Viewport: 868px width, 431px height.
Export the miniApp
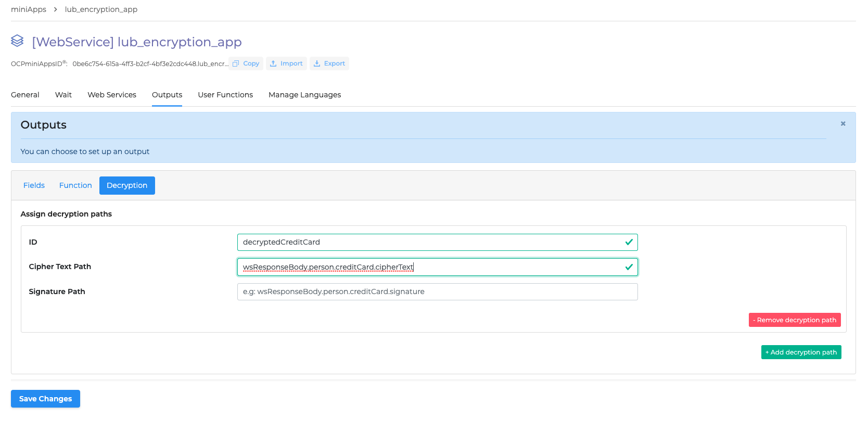[x=329, y=64]
